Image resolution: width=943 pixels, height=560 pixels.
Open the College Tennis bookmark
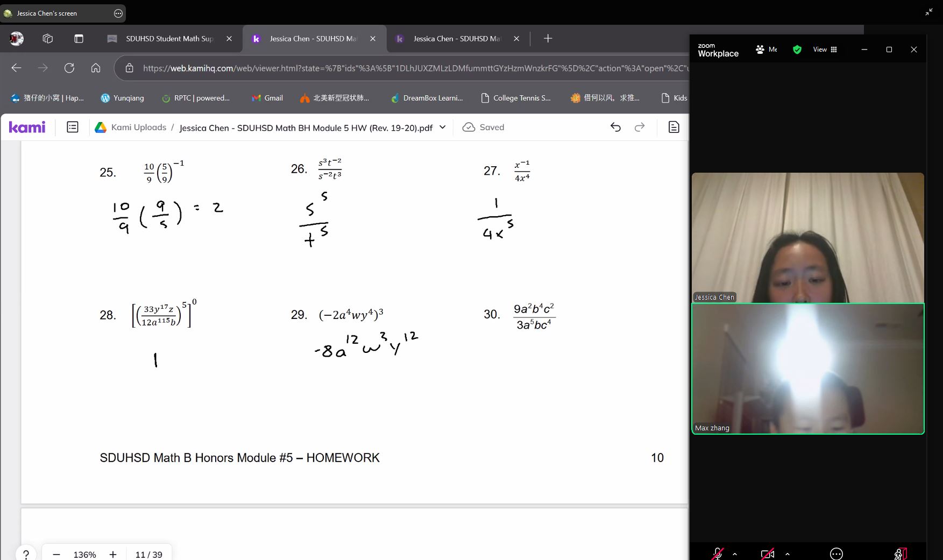(x=516, y=98)
